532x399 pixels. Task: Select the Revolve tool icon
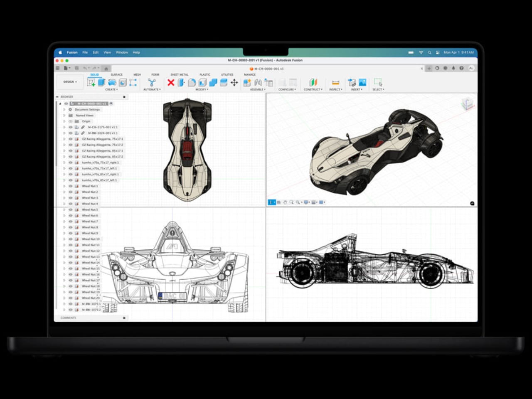click(x=112, y=82)
